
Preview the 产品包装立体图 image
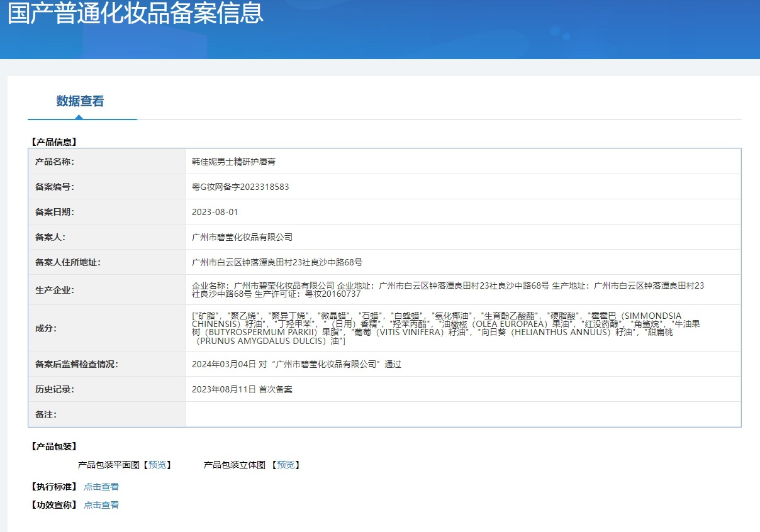(x=286, y=465)
